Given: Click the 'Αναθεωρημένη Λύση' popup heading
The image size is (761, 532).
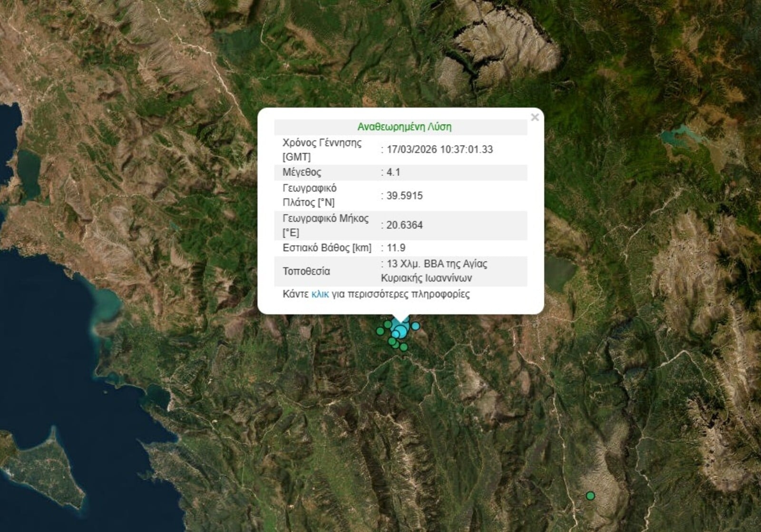Looking at the screenshot, I should (x=404, y=127).
